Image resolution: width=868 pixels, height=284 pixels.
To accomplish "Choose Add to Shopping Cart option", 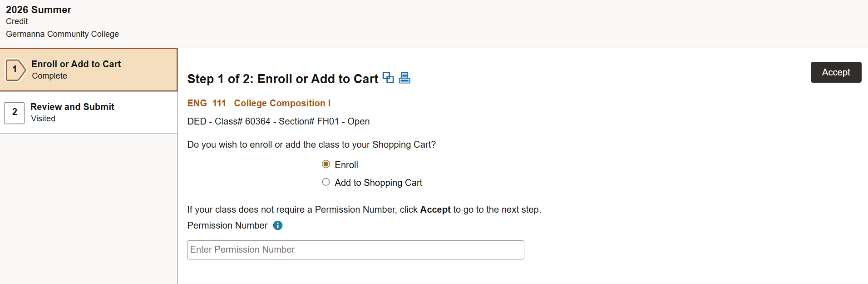I will click(326, 182).
